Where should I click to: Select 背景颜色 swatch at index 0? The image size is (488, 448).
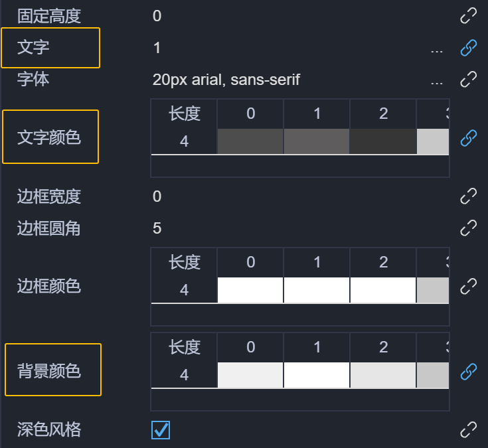coord(250,375)
